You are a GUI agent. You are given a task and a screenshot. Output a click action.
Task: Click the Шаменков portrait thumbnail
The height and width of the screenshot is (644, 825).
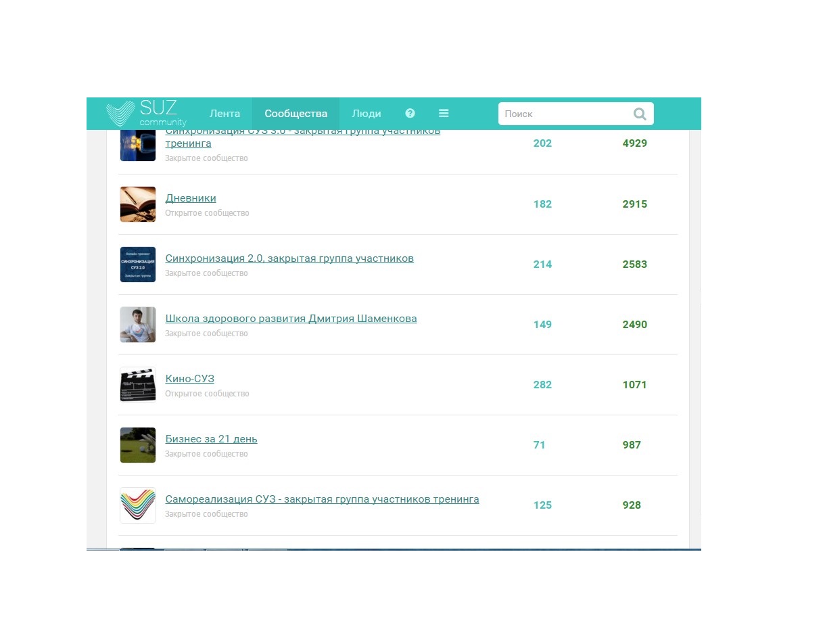[138, 325]
